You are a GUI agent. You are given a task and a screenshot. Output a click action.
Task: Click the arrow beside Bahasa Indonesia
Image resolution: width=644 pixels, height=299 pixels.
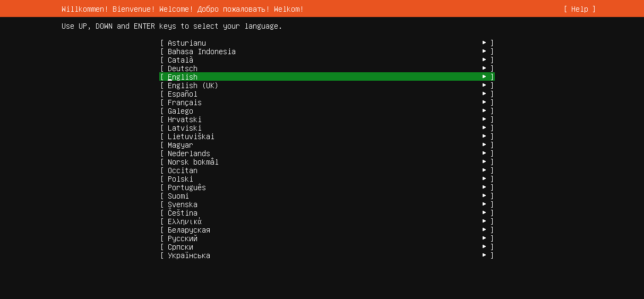(484, 52)
